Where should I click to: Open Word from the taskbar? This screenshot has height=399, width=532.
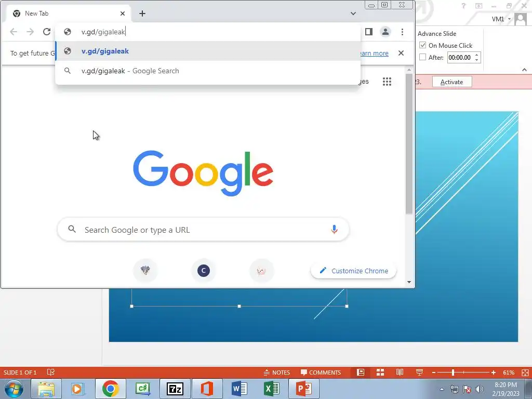pos(239,389)
